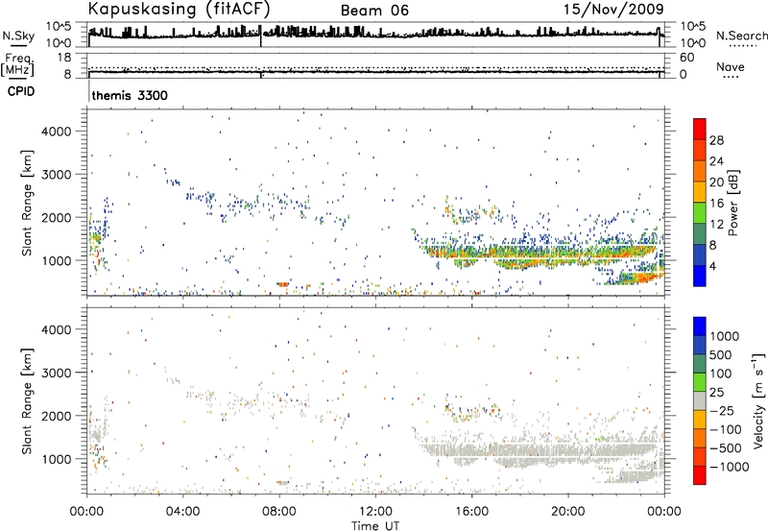This screenshot has width=768, height=532.
Task: Click the 12 dB colorbar label
Action: click(716, 225)
